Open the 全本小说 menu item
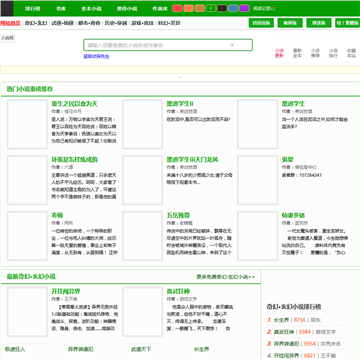Screen dimensions: 360x360 (91, 9)
